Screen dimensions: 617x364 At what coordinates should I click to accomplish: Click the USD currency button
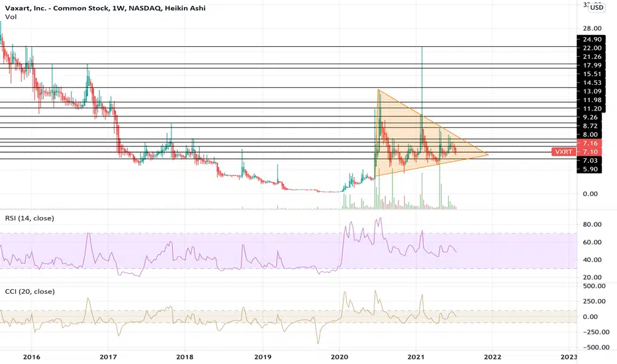596,7
